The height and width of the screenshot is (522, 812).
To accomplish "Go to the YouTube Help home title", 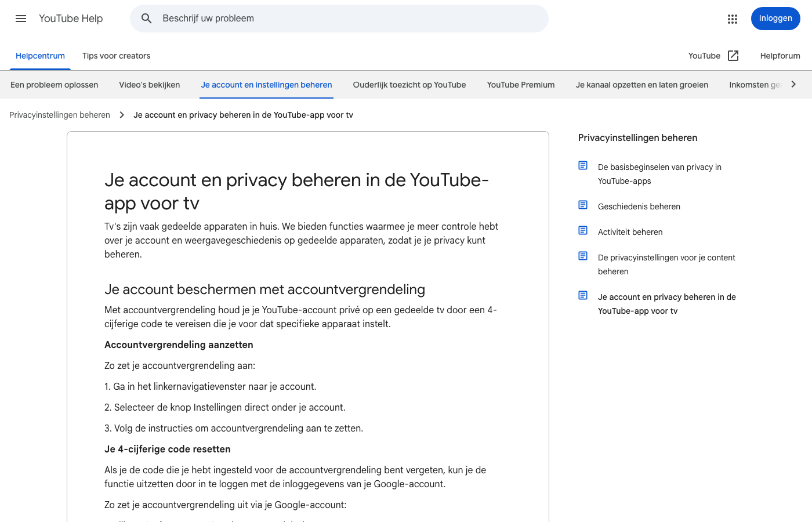I will 71,19.
